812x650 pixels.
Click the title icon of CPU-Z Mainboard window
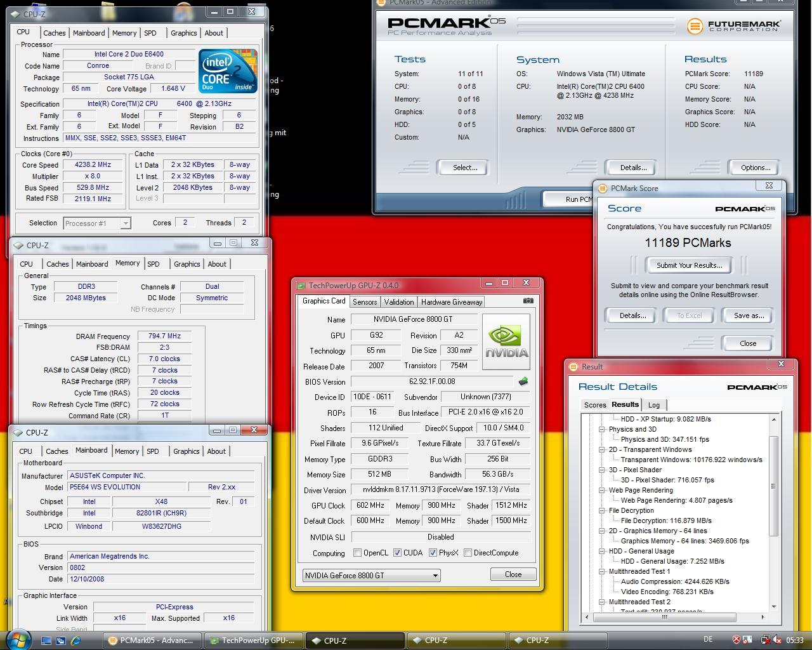(18, 432)
